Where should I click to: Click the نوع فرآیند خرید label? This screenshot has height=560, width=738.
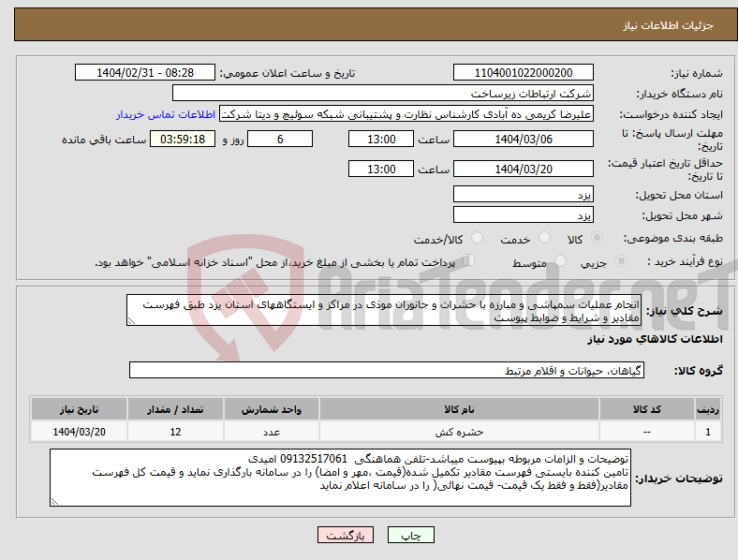[685, 261]
